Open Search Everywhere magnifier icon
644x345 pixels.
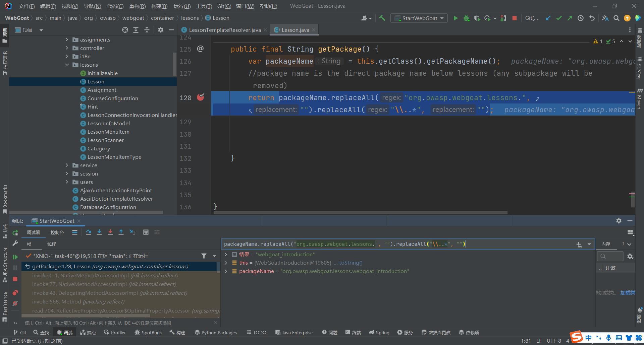click(616, 18)
